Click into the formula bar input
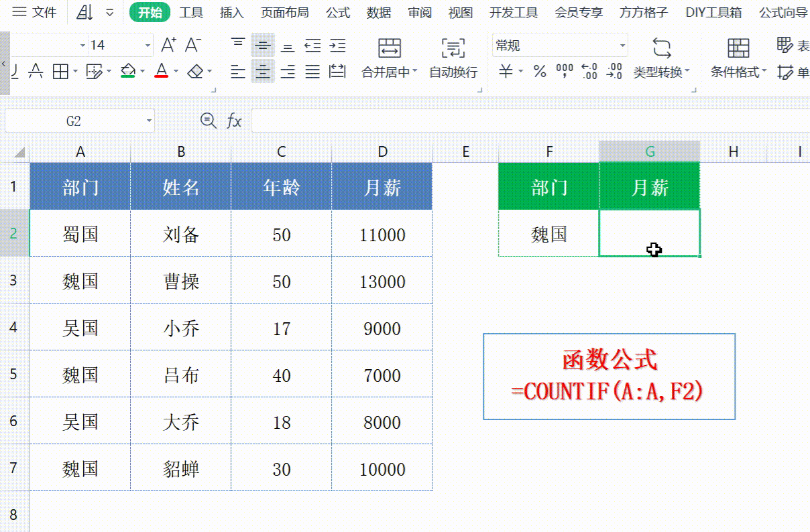The height and width of the screenshot is (532, 810). point(530,121)
